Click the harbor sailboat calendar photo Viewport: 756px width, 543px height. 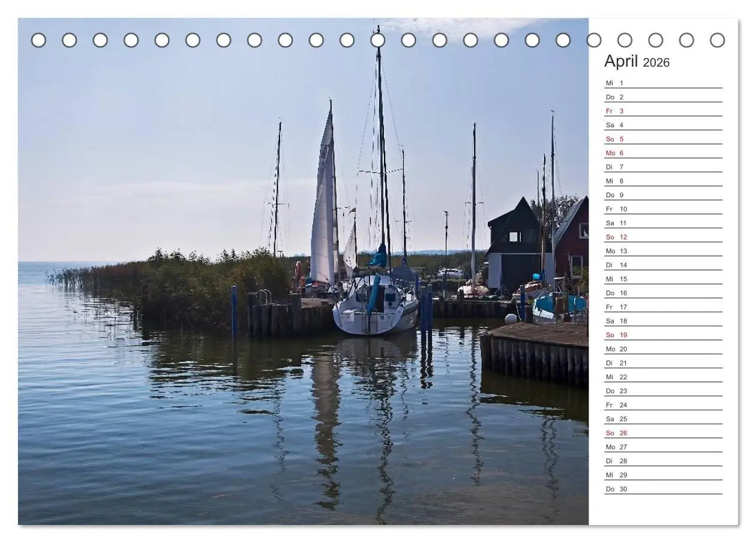pyautogui.click(x=303, y=271)
